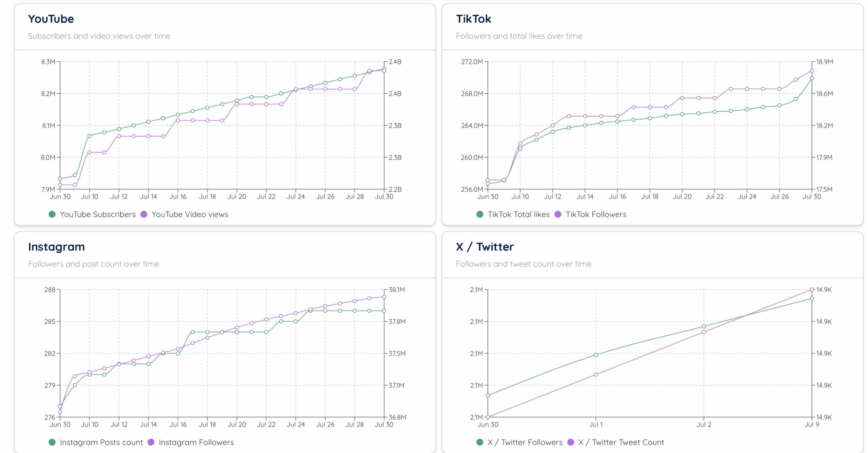Viewport: 868px width, 453px height.
Task: Click the Jul 9 axis label on Twitter chart
Action: click(812, 424)
